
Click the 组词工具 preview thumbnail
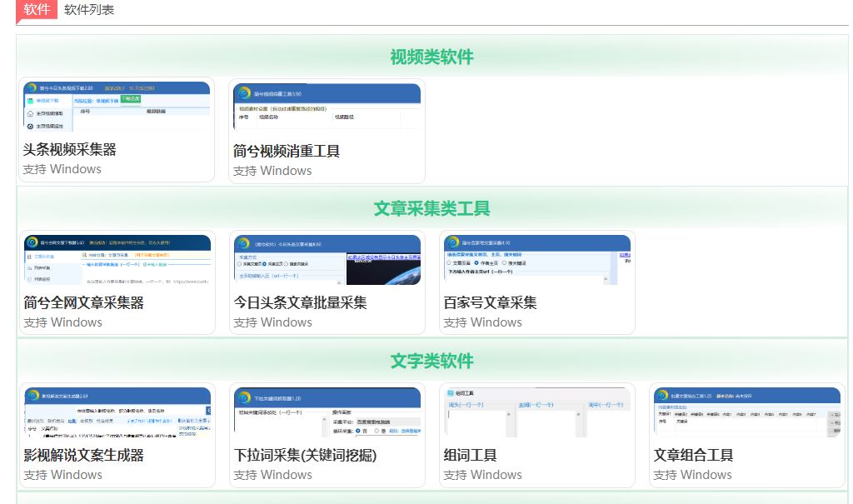536,413
